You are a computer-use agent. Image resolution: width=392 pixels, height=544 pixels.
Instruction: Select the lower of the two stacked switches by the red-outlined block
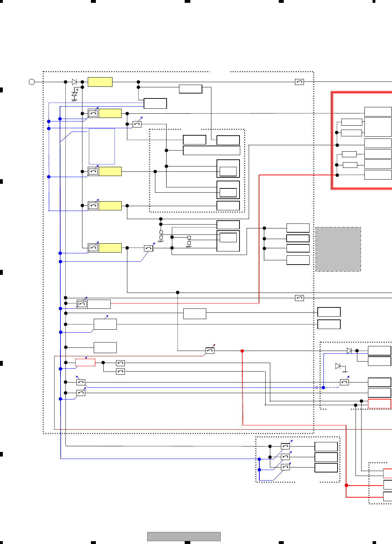[x=120, y=372]
